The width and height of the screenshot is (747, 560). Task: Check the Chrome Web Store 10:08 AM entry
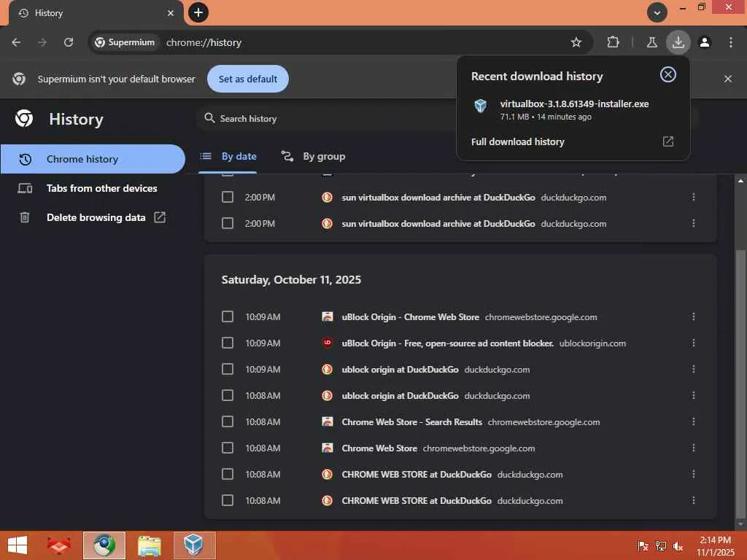pos(228,448)
